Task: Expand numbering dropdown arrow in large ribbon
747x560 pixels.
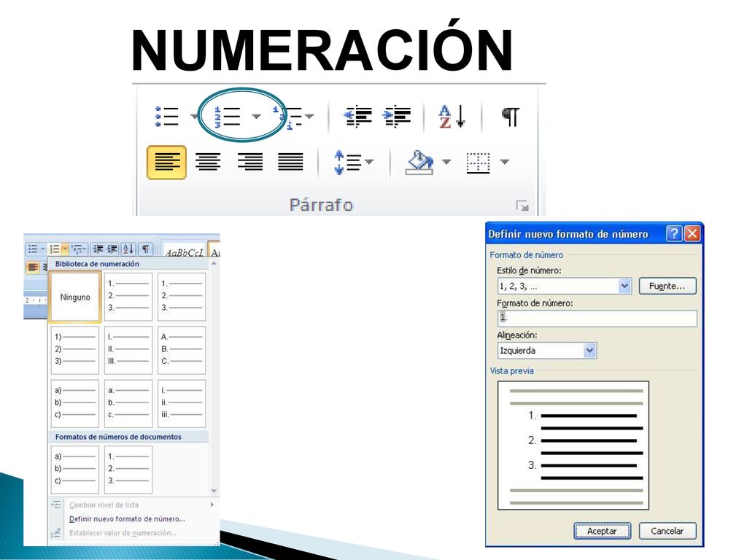Action: click(256, 116)
